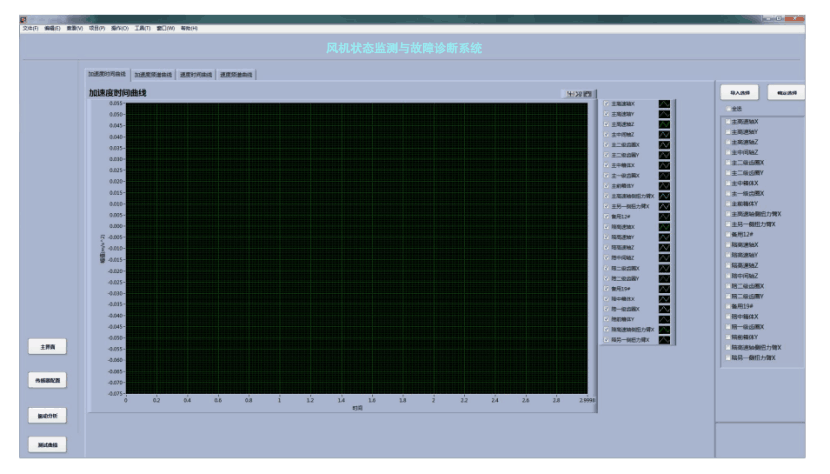This screenshot has width=830, height=474.
Task: Click the 主界面 button
Action: [47, 346]
